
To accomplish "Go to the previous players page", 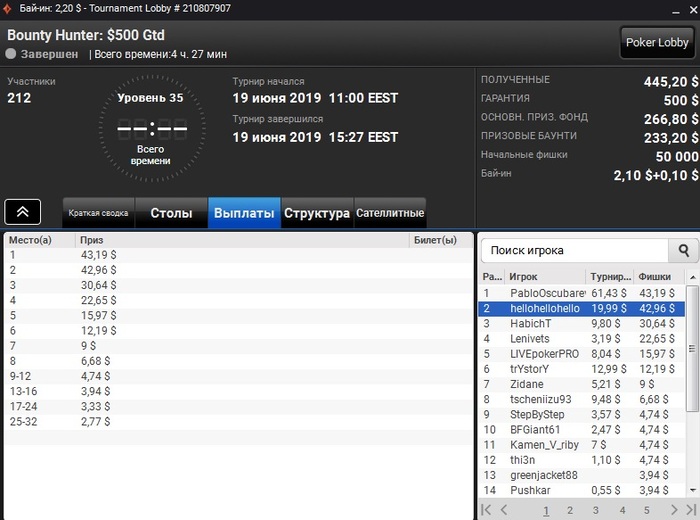I will (504, 510).
